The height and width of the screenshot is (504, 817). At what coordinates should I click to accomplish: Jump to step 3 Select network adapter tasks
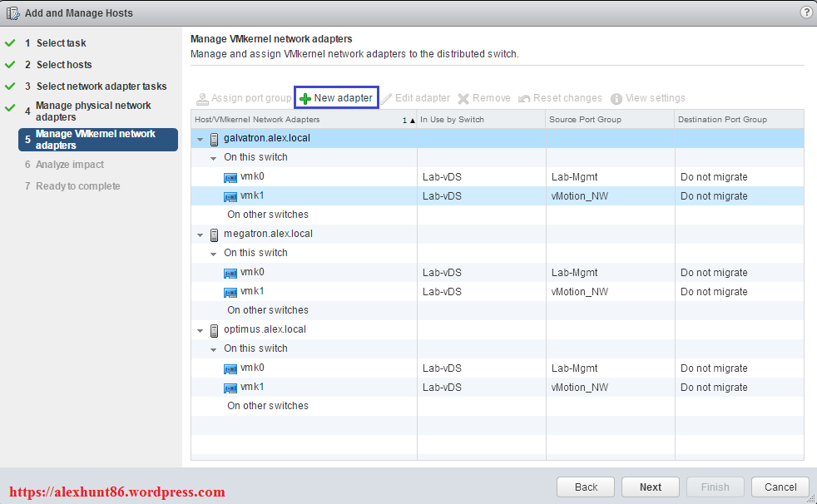(x=101, y=86)
